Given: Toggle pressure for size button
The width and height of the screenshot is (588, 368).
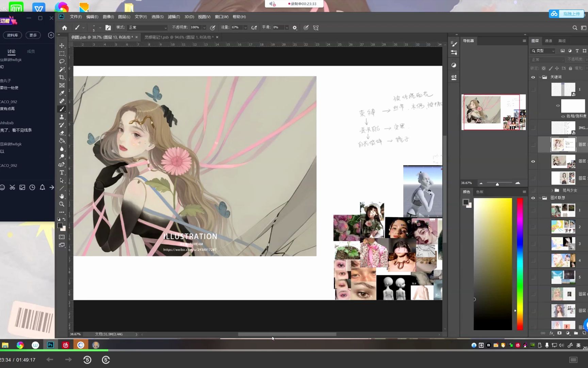Looking at the screenshot, I should pos(306,28).
